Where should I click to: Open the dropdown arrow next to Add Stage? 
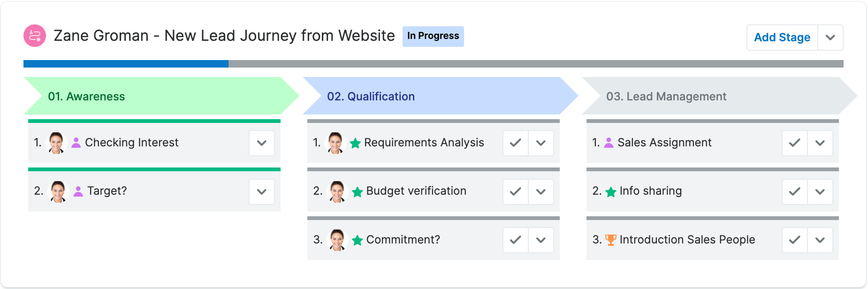tap(830, 38)
